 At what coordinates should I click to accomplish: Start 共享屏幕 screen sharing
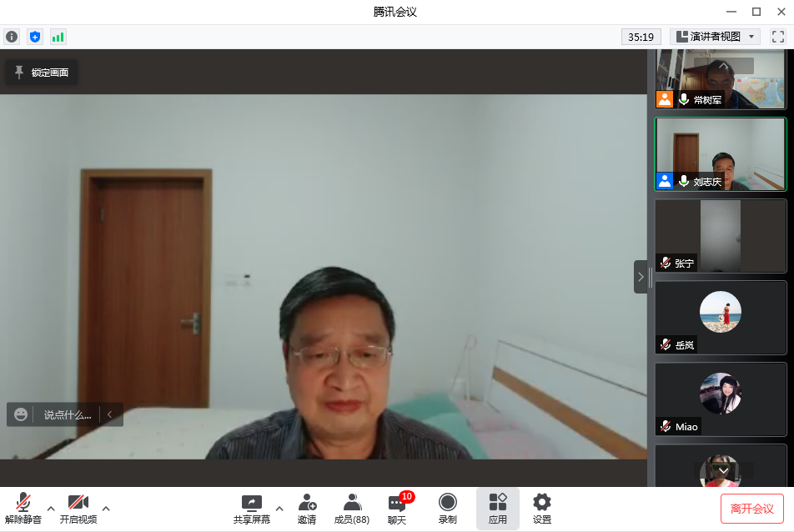click(x=252, y=509)
